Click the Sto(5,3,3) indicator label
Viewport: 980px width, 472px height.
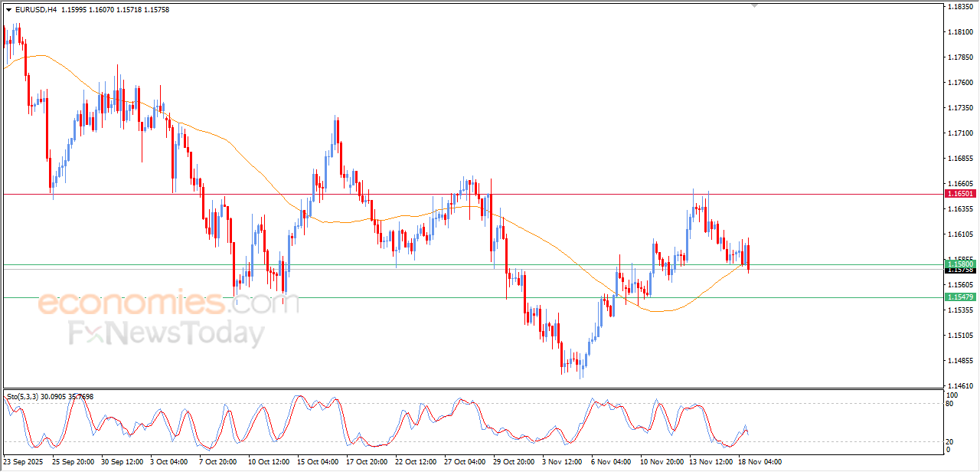23,397
